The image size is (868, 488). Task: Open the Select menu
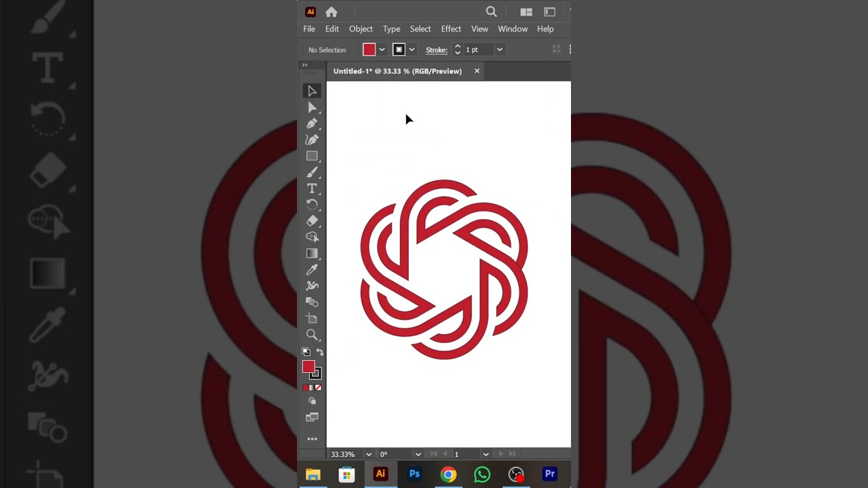[420, 29]
